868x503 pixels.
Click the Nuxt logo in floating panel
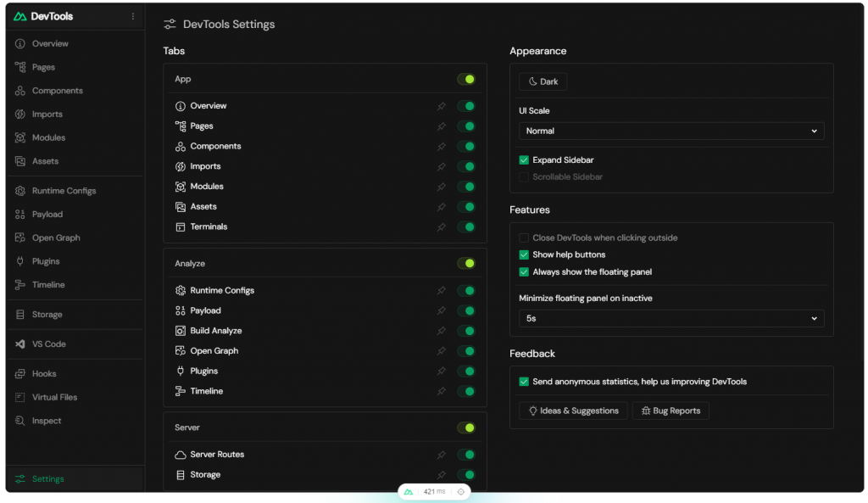(x=409, y=492)
